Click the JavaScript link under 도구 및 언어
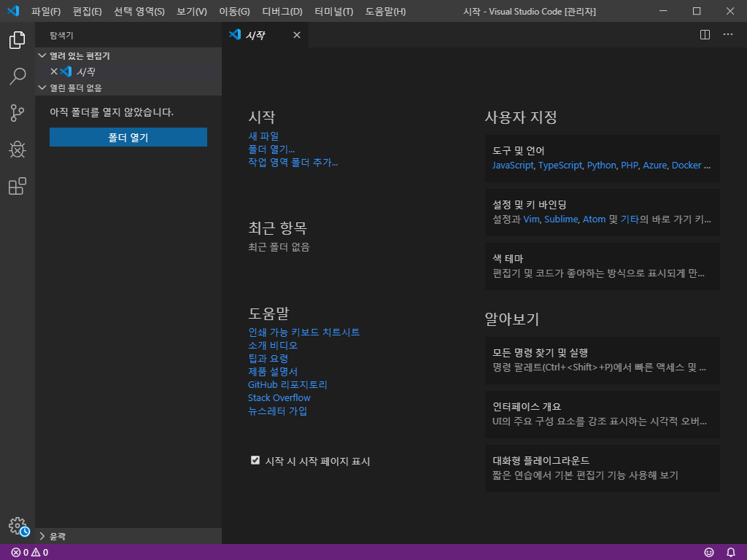The height and width of the screenshot is (560, 747). tap(513, 166)
